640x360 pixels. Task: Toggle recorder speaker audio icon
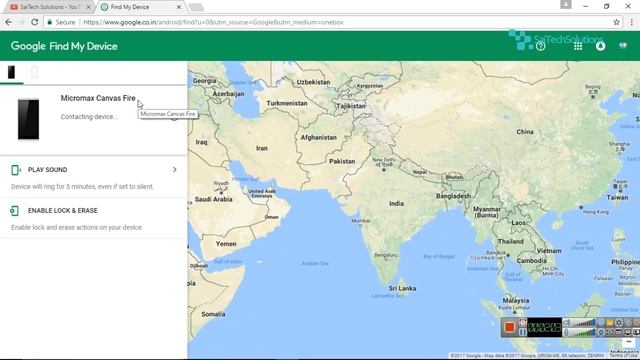coord(566,322)
